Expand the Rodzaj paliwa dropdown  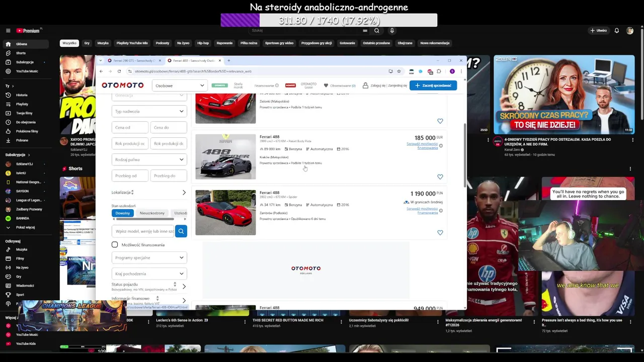coord(149,159)
